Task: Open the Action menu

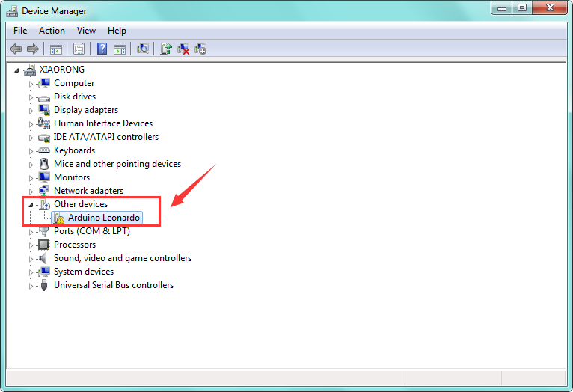Action: [x=52, y=31]
